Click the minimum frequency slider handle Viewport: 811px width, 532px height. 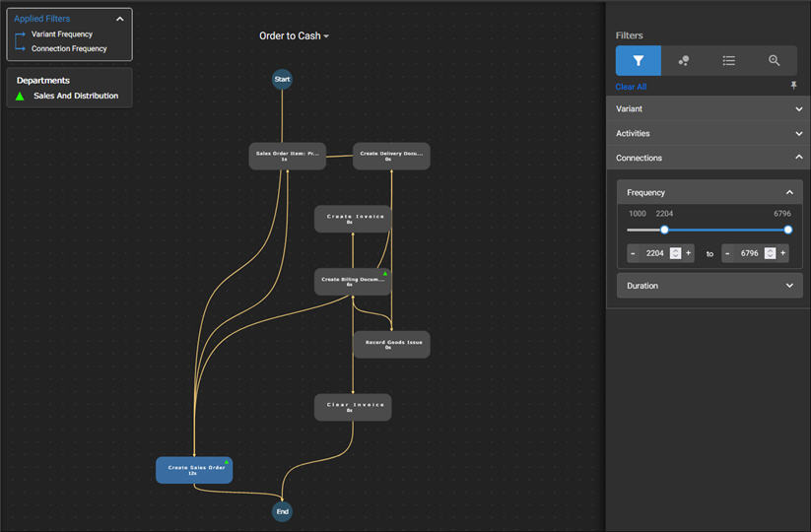tap(664, 230)
